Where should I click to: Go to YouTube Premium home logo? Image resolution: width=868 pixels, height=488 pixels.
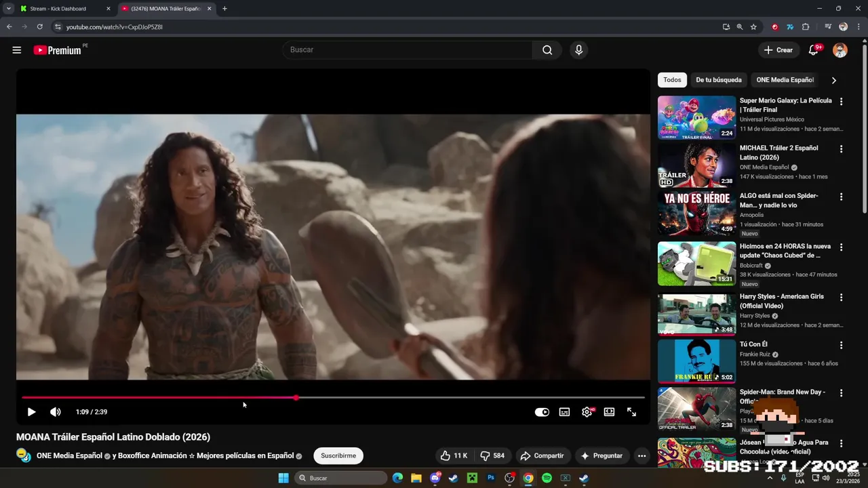57,50
